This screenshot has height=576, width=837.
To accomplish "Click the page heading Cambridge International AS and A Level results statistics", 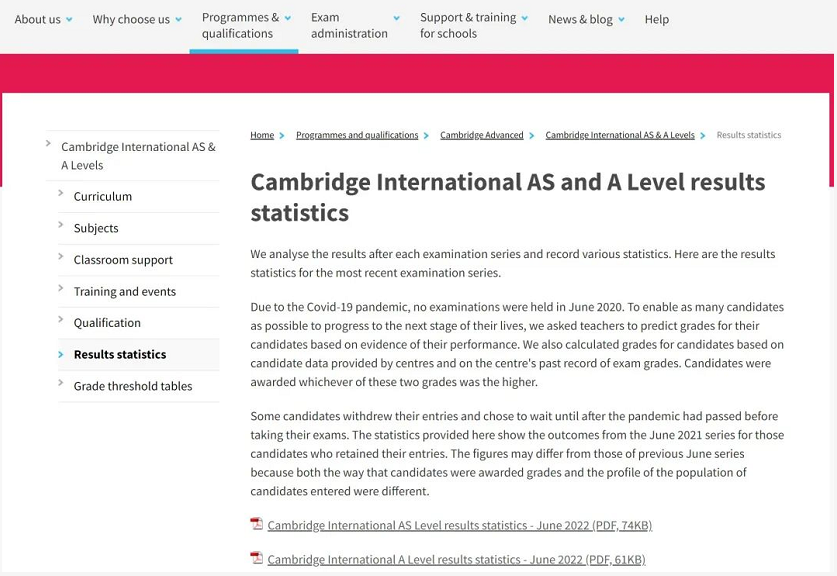I will tap(508, 198).
